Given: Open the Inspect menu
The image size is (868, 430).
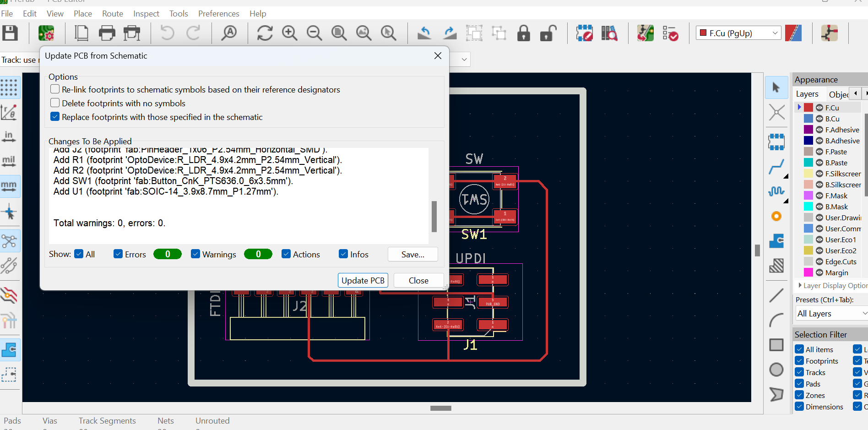Looking at the screenshot, I should tap(146, 14).
